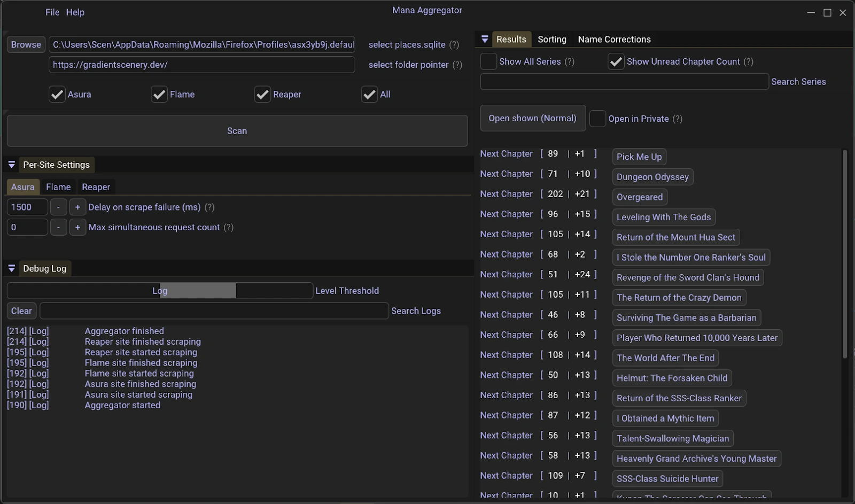Click the help (?) next to Show All Series
This screenshot has height=504, width=855.
pos(570,62)
